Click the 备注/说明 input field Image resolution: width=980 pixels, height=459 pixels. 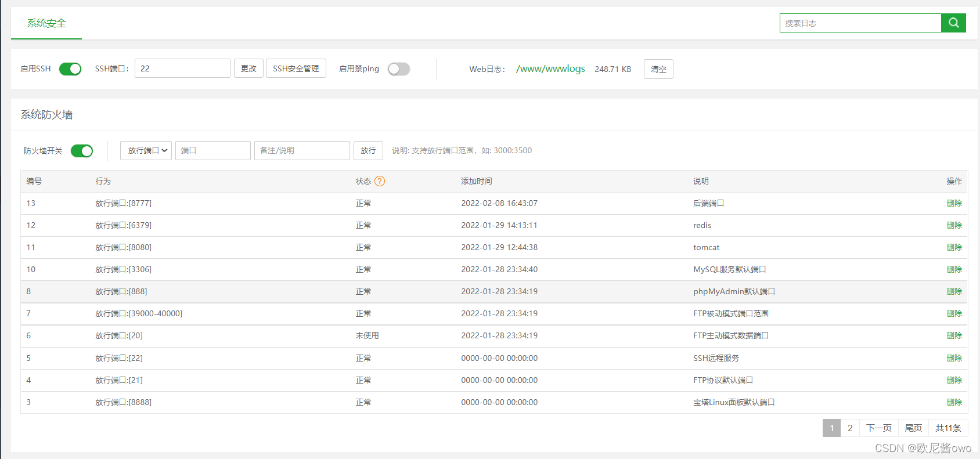point(302,150)
